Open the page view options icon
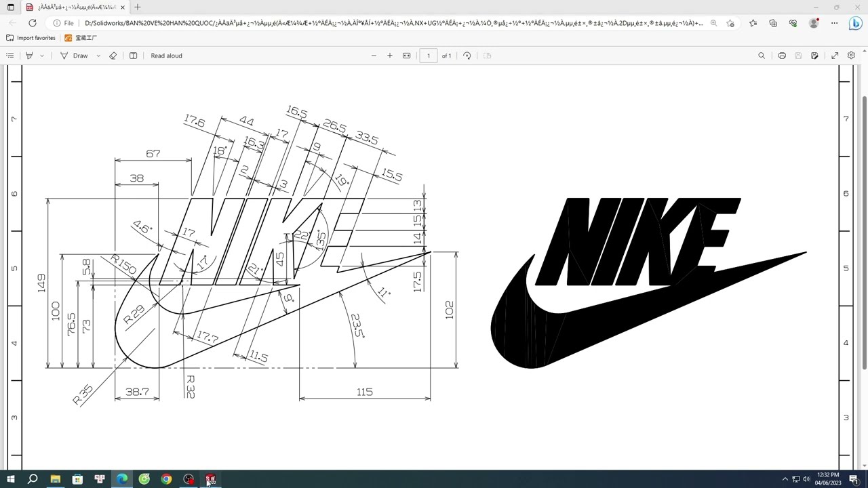The height and width of the screenshot is (488, 868). (487, 56)
